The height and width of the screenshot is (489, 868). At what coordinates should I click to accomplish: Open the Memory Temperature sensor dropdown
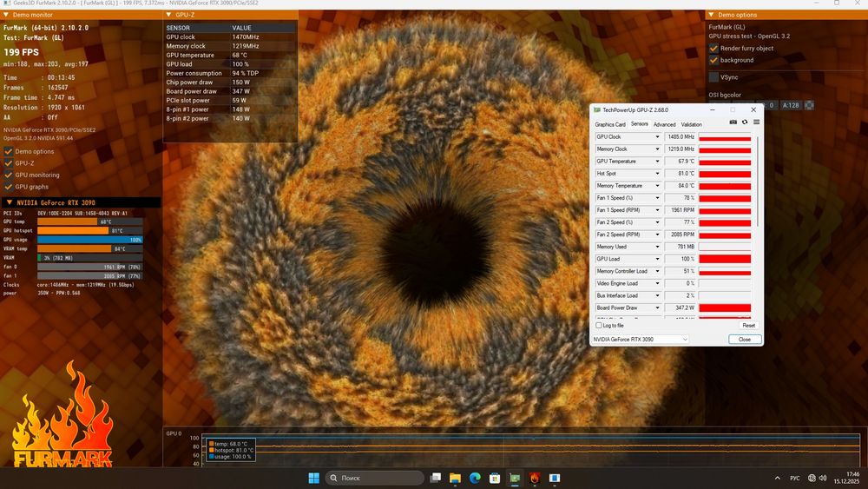click(x=657, y=186)
